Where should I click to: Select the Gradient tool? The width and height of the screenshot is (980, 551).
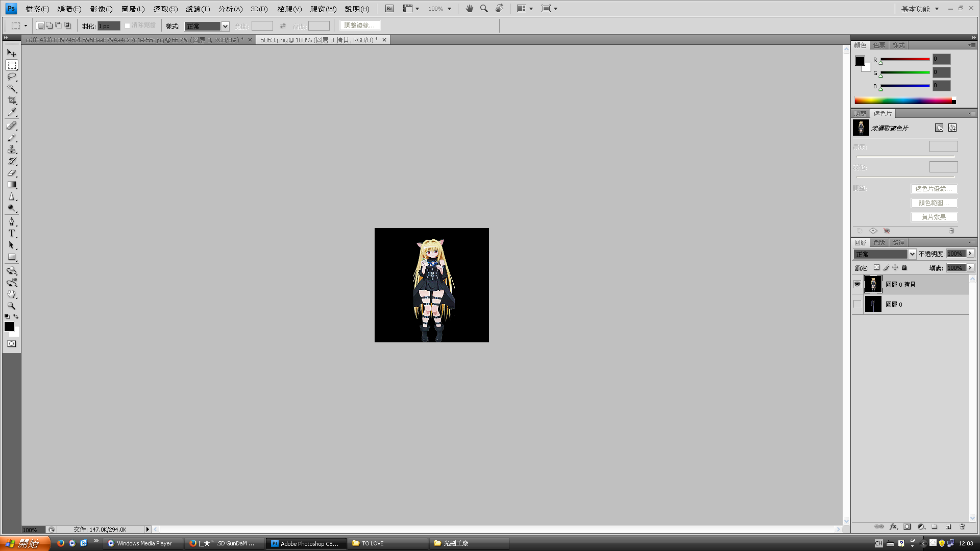(12, 185)
